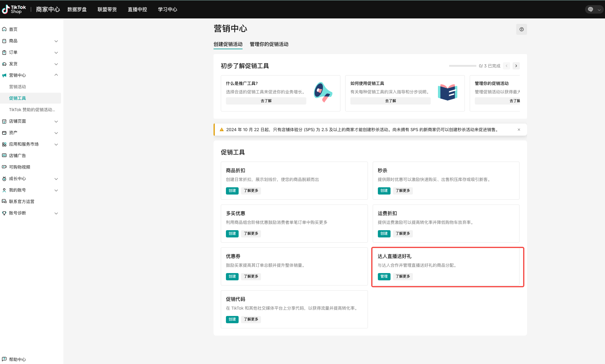
Task: Dismiss the SPS warning banner
Action: pos(519,130)
